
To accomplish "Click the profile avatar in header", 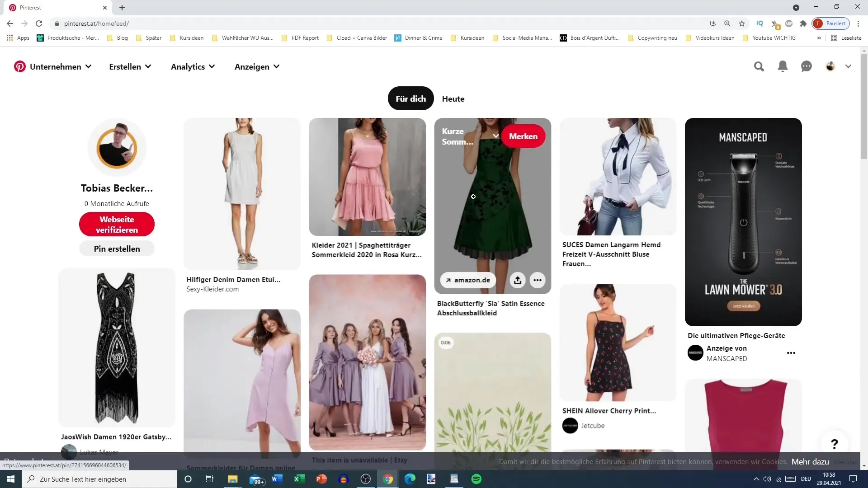I will pyautogui.click(x=830, y=66).
